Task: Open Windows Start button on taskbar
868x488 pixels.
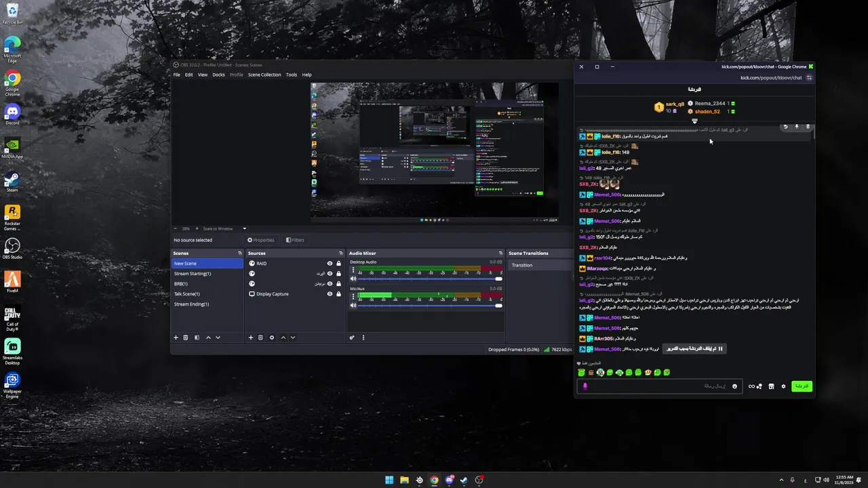Action: 389,480
